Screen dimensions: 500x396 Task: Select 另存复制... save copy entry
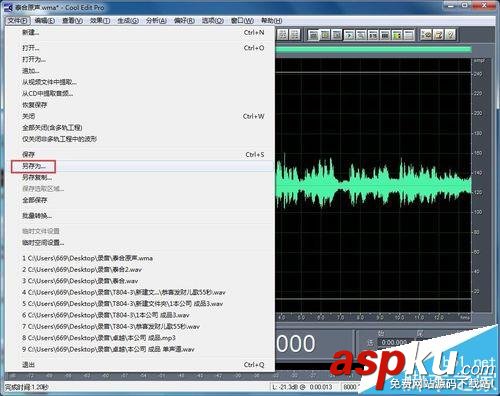[x=140, y=177]
